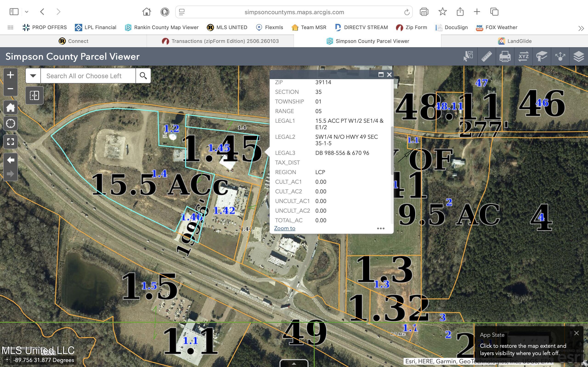
Task: Toggle the swipe layer compare tool
Action: point(34,95)
